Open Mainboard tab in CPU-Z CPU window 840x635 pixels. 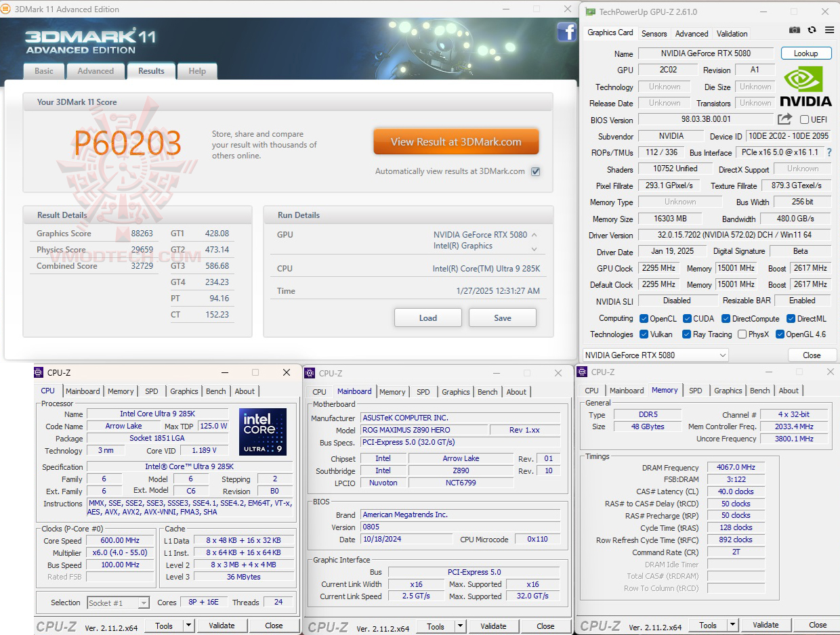click(83, 391)
